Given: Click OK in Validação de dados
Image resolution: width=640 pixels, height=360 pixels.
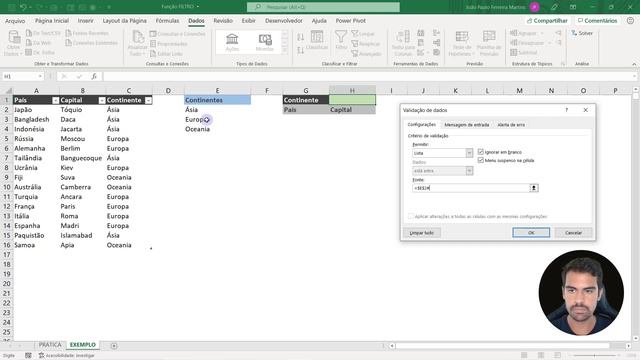Looking at the screenshot, I should point(531,233).
